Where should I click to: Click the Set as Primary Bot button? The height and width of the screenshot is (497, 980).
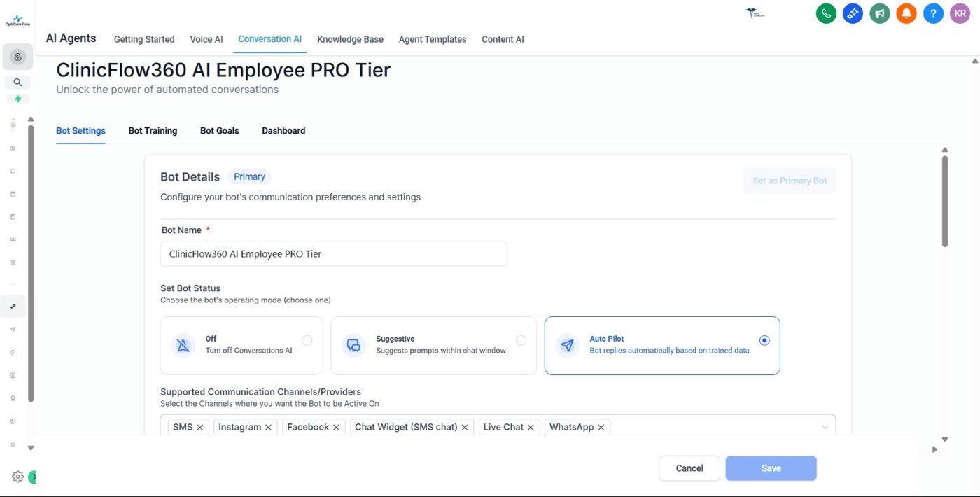[x=790, y=181]
